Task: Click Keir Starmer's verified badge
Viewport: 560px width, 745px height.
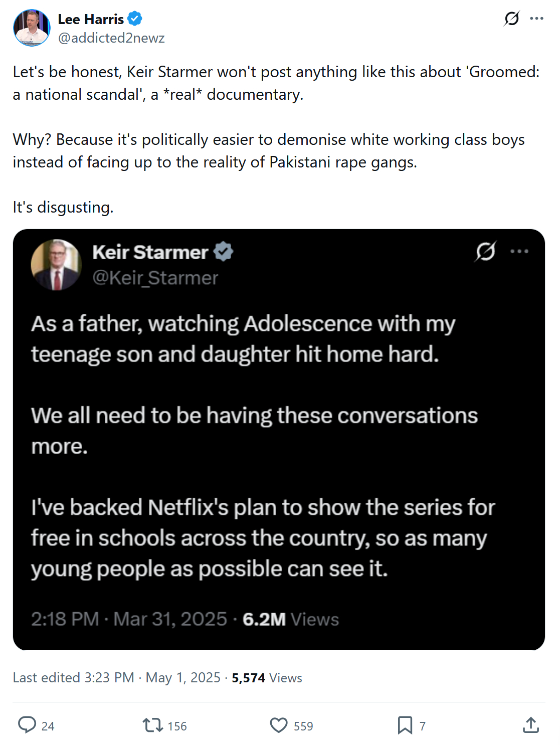Action: click(223, 252)
